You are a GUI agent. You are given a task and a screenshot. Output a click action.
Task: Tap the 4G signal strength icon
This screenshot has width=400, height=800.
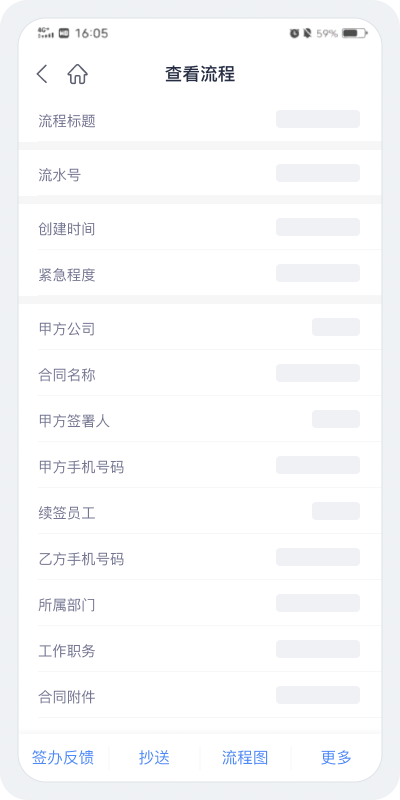(x=45, y=34)
